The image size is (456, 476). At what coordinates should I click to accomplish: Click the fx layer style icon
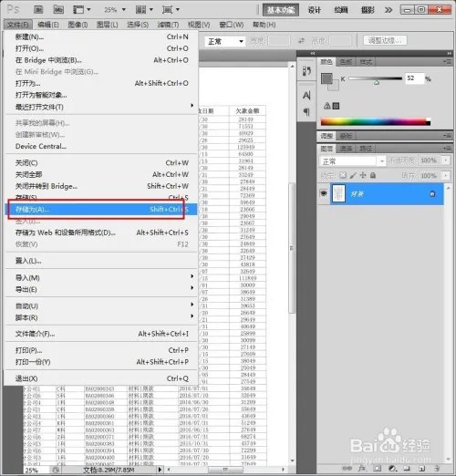pos(362,469)
